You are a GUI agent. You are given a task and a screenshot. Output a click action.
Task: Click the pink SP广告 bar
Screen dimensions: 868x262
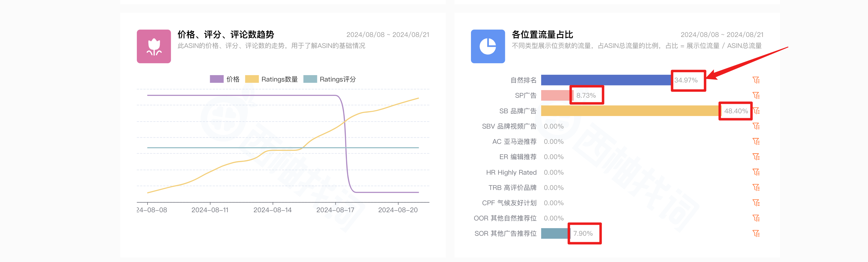point(557,96)
